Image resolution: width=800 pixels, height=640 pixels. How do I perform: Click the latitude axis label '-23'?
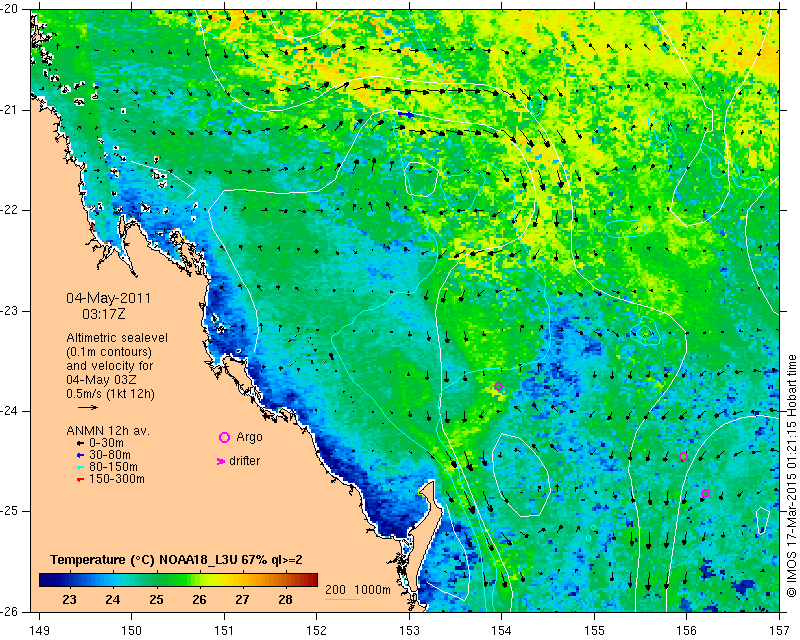click(x=10, y=311)
